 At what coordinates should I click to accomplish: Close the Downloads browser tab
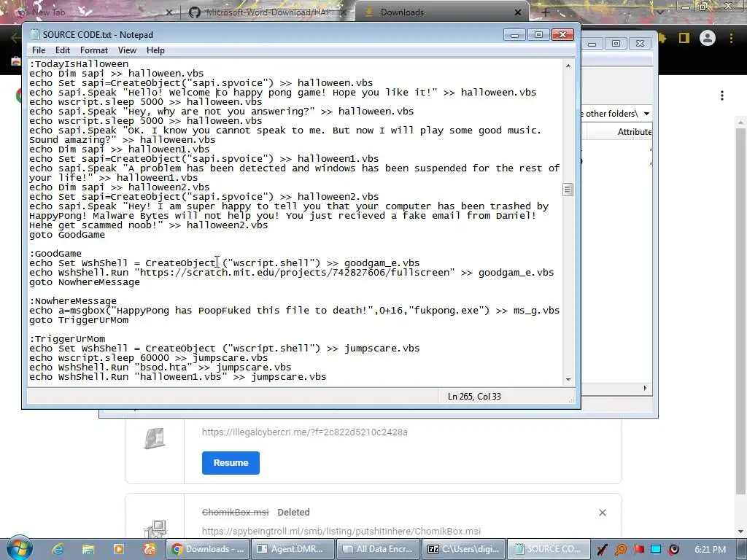pyautogui.click(x=518, y=12)
